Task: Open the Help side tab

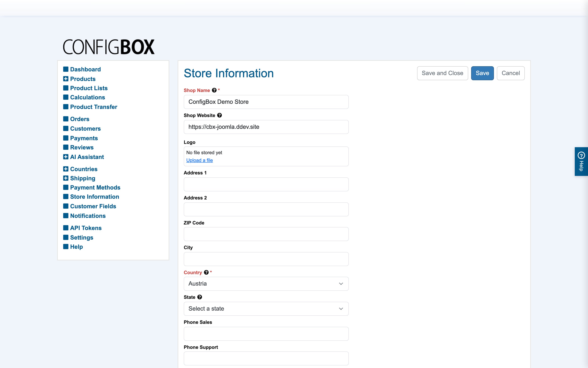Action: click(x=581, y=162)
